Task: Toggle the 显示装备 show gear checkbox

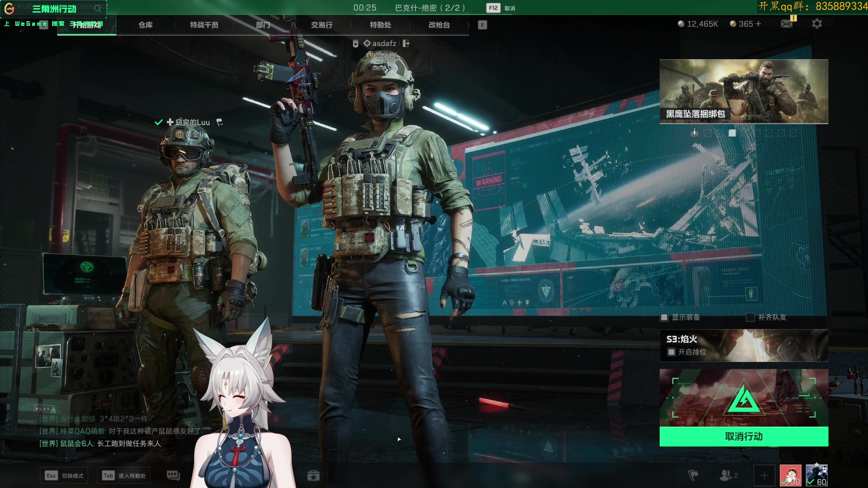Action: (664, 317)
